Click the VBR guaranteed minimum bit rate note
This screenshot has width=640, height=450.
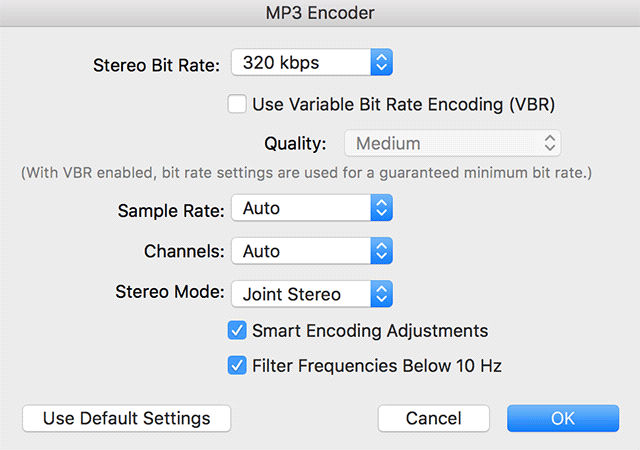pyautogui.click(x=307, y=174)
